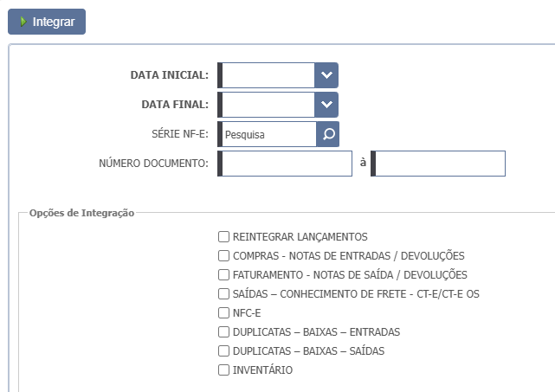Click the ending Número Documento field
This screenshot has width=555, height=392.
440,164
